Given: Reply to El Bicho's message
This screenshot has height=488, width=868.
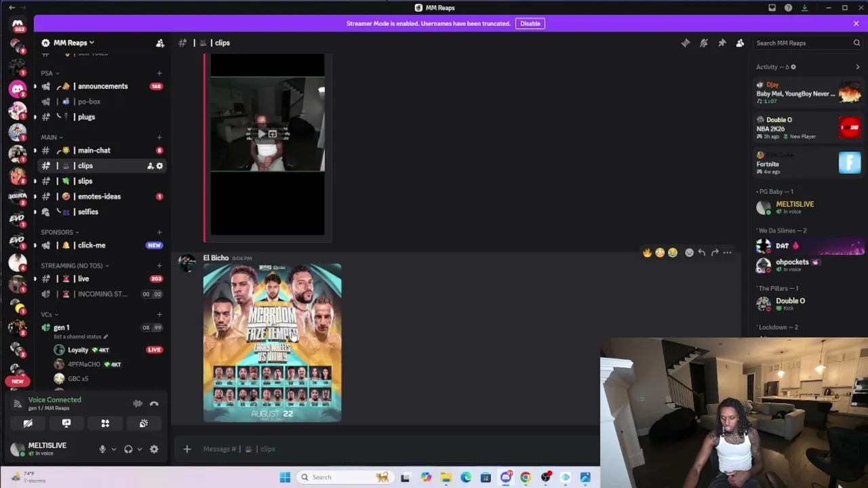Looking at the screenshot, I should click(x=702, y=253).
